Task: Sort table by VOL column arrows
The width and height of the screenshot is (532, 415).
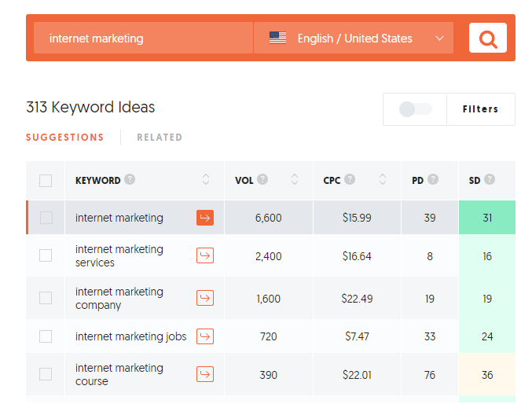Action: click(295, 180)
